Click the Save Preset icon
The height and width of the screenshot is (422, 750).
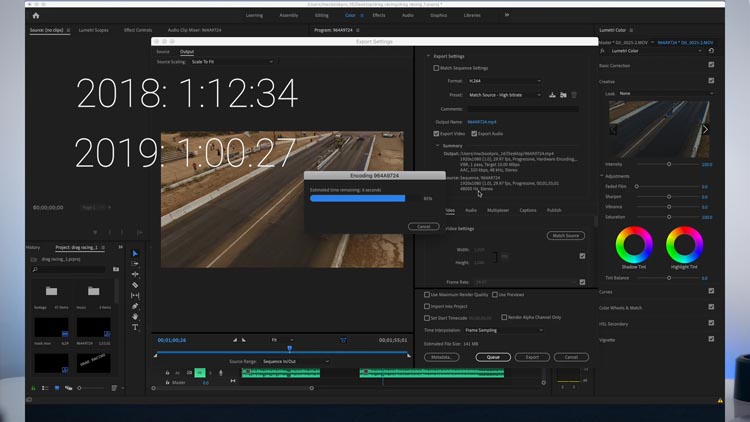(552, 95)
